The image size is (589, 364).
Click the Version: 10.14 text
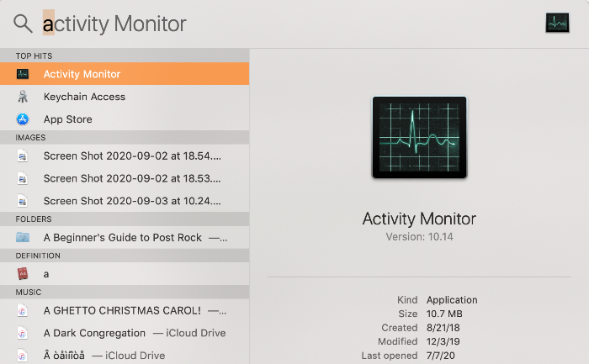coord(419,237)
